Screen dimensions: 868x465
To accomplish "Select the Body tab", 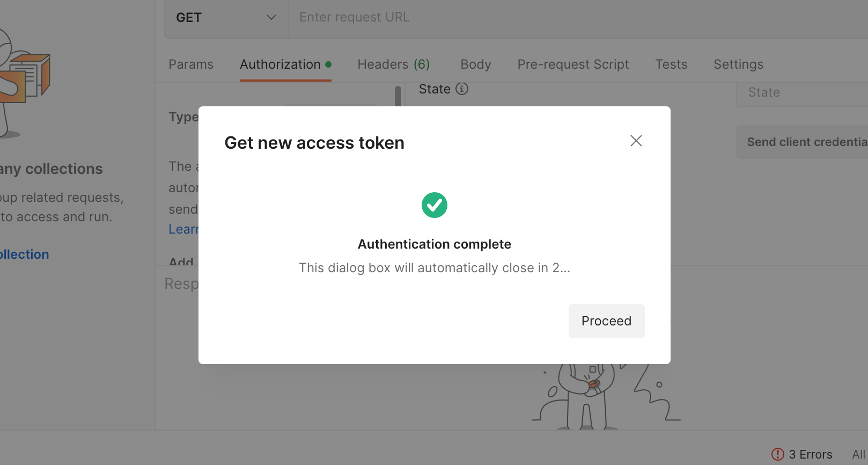I will coord(476,64).
